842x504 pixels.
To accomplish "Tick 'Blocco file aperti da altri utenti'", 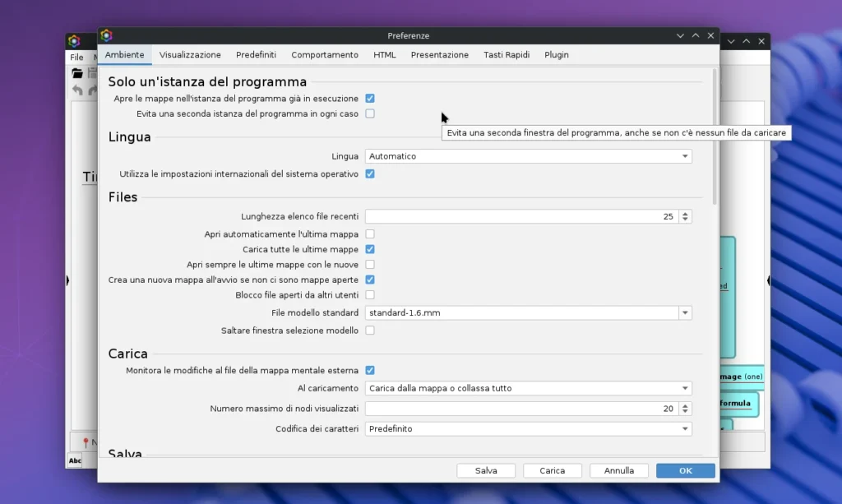I will (370, 294).
